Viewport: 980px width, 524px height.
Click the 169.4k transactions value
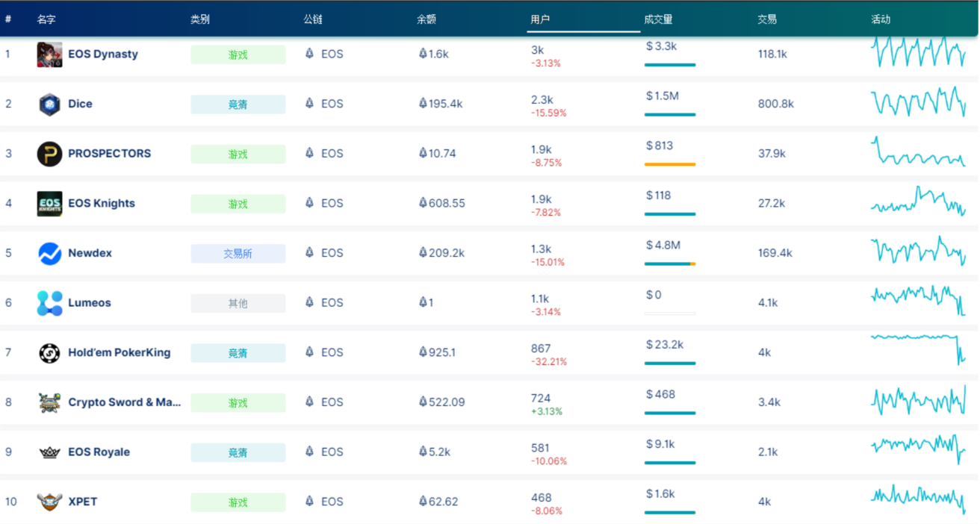click(775, 253)
